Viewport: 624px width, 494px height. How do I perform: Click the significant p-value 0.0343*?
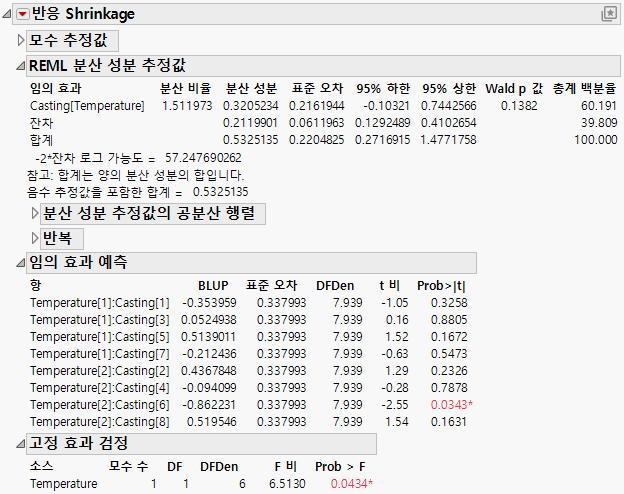452,405
